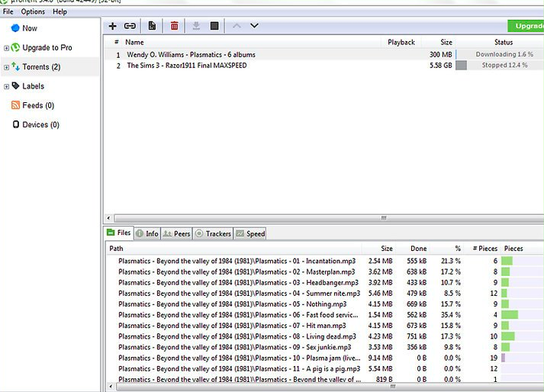Select file 03 - Headbanger.mp3
This screenshot has width=544, height=392.
tap(238, 283)
